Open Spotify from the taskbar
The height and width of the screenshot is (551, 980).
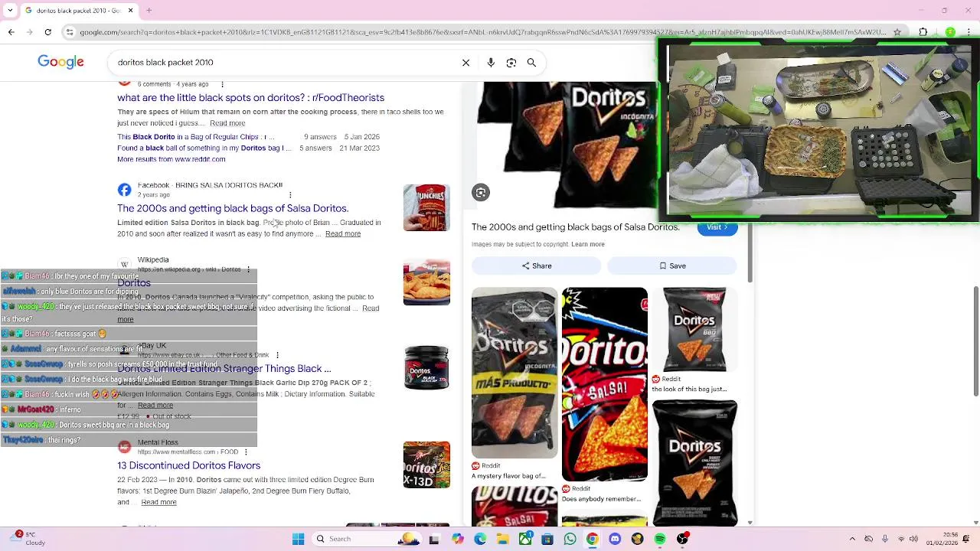[660, 539]
